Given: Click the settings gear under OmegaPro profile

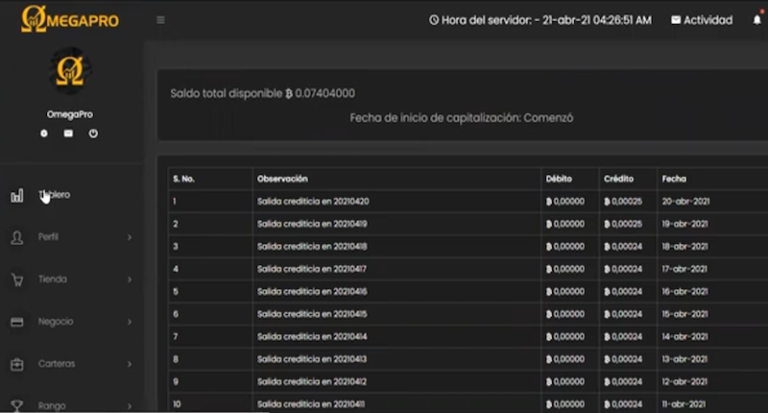Looking at the screenshot, I should point(44,133).
